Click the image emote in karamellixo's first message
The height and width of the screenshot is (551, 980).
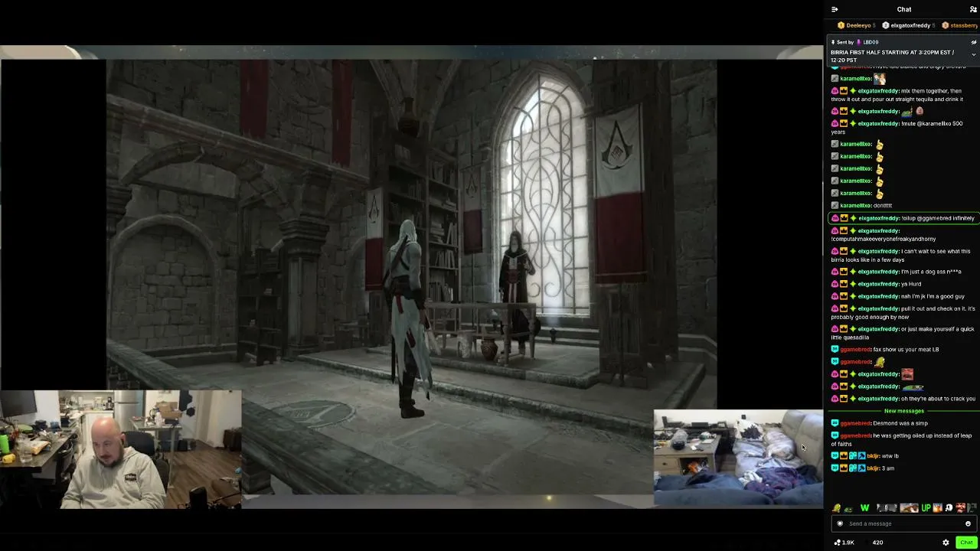(880, 79)
